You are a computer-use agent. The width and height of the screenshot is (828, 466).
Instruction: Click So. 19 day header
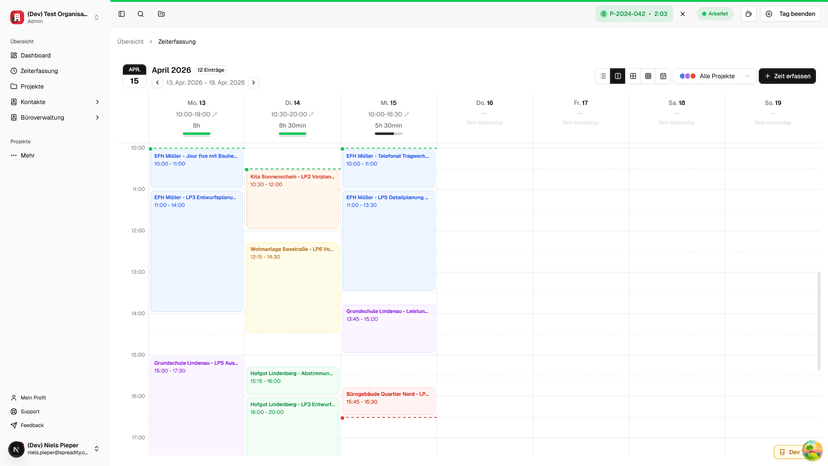point(773,103)
